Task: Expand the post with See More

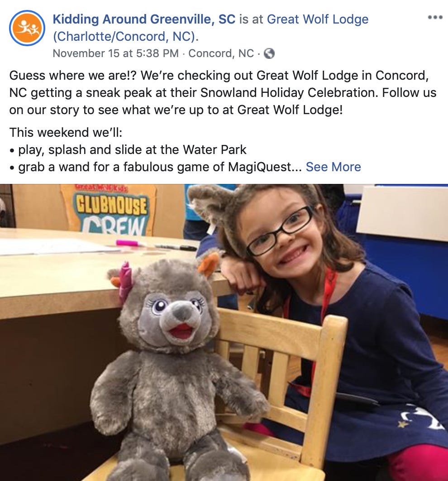Action: point(333,167)
